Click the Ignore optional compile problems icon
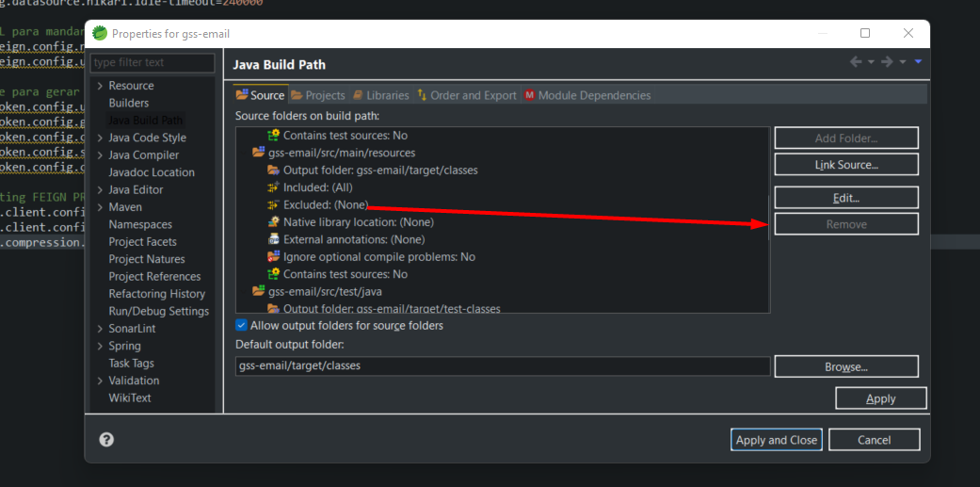This screenshot has width=980, height=487. (x=274, y=256)
